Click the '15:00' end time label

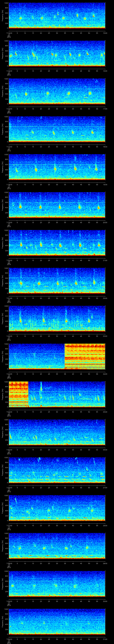coord(105,33)
